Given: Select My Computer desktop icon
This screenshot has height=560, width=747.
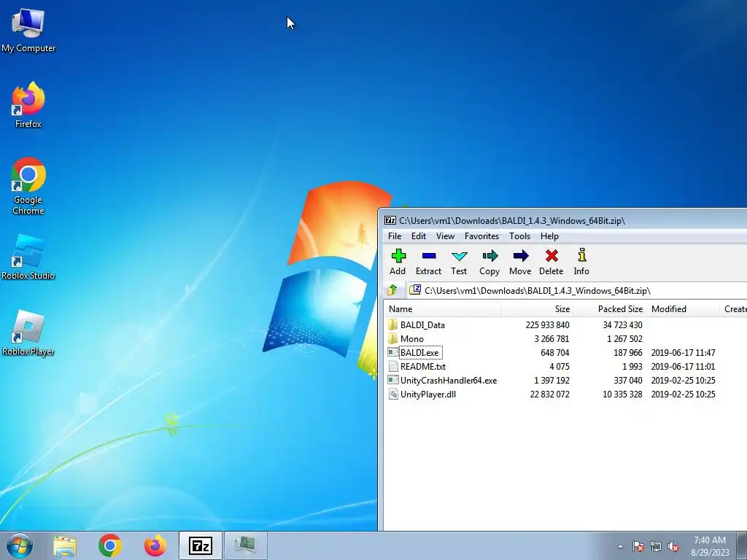Looking at the screenshot, I should (x=28, y=31).
